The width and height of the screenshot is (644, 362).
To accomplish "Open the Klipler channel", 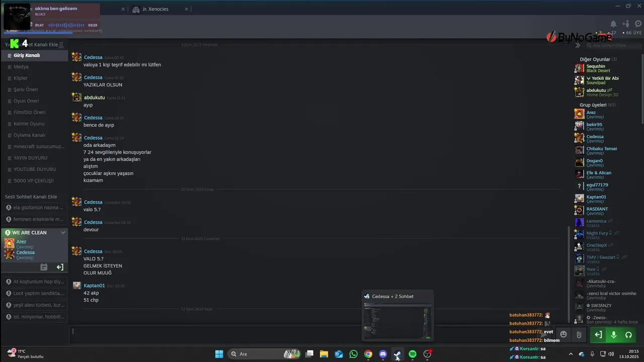I will tap(34, 78).
